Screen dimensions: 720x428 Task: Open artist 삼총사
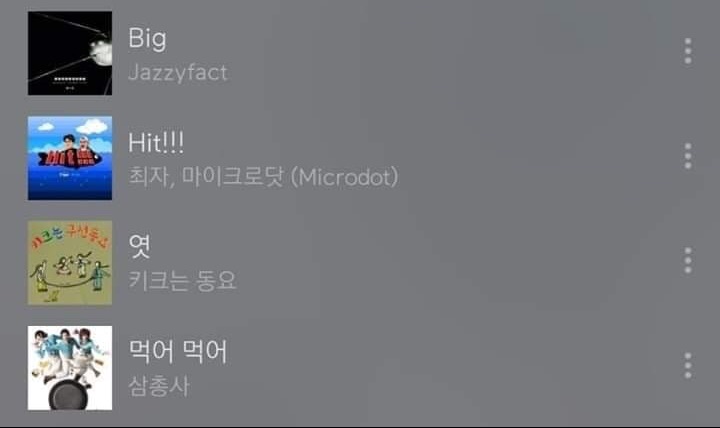[159, 386]
